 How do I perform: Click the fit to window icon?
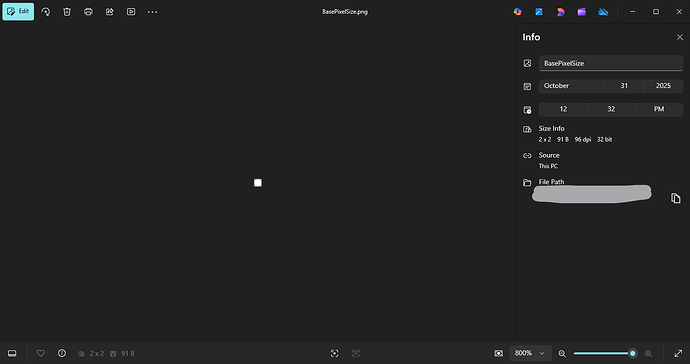click(334, 353)
